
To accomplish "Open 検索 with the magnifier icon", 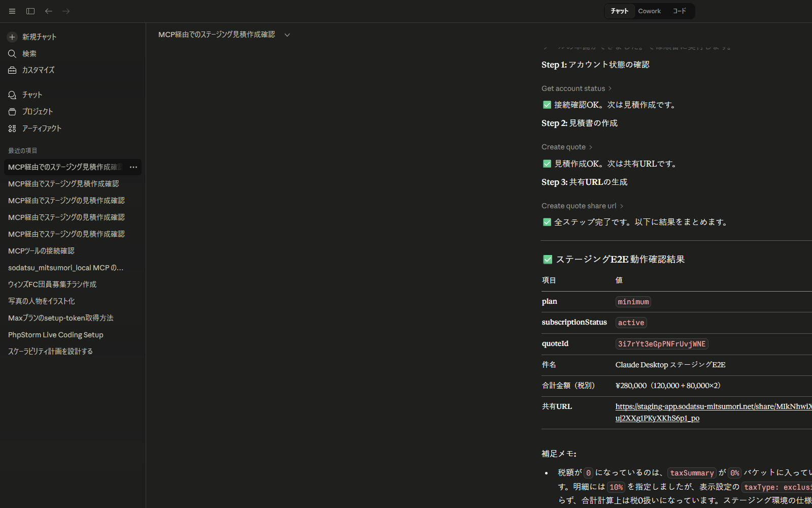I will [12, 53].
